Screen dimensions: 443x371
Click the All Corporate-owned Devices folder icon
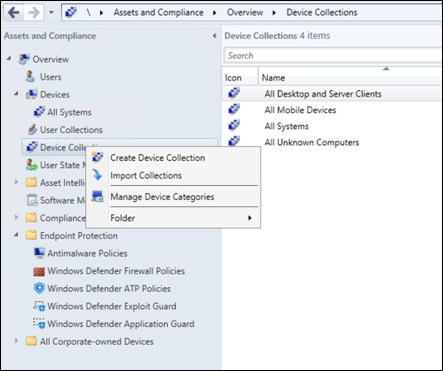(x=31, y=341)
